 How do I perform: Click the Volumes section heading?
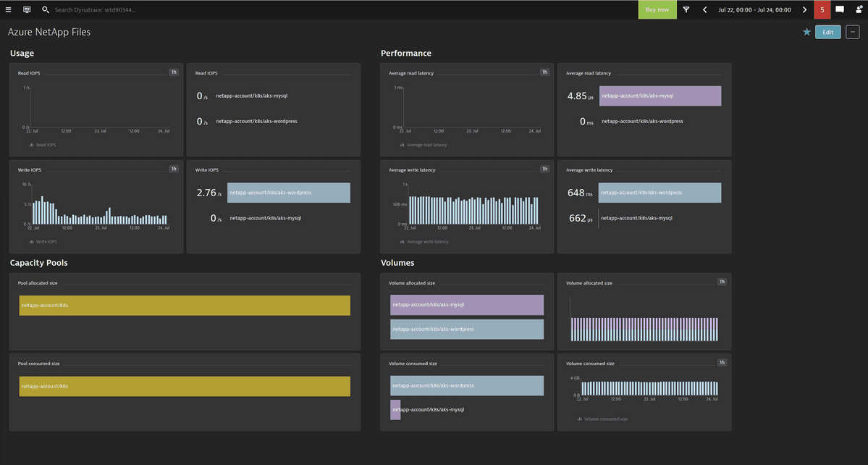397,263
